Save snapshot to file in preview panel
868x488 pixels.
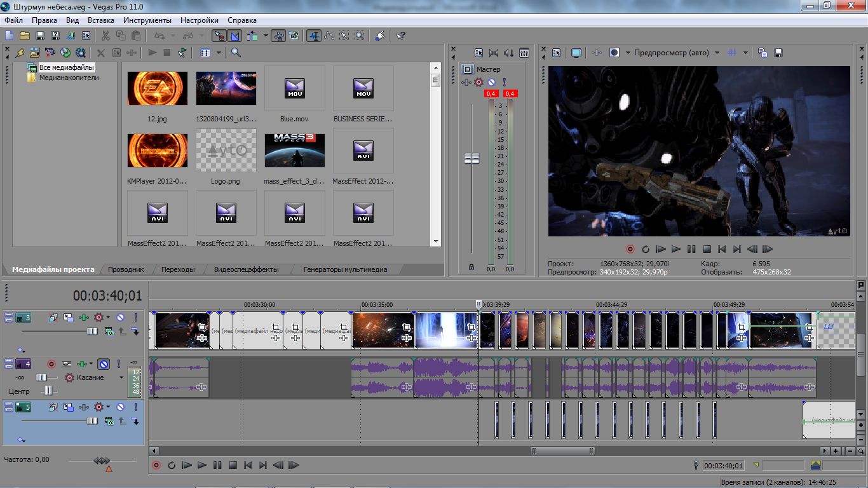coord(778,53)
